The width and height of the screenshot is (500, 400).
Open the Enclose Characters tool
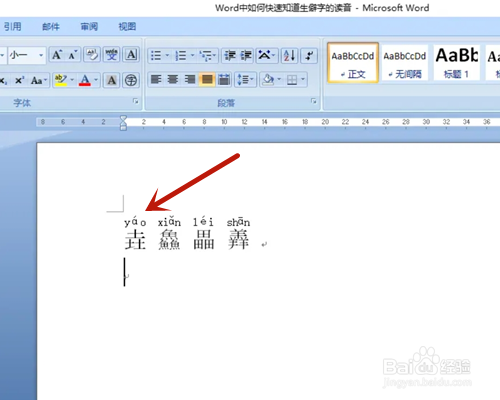131,80
